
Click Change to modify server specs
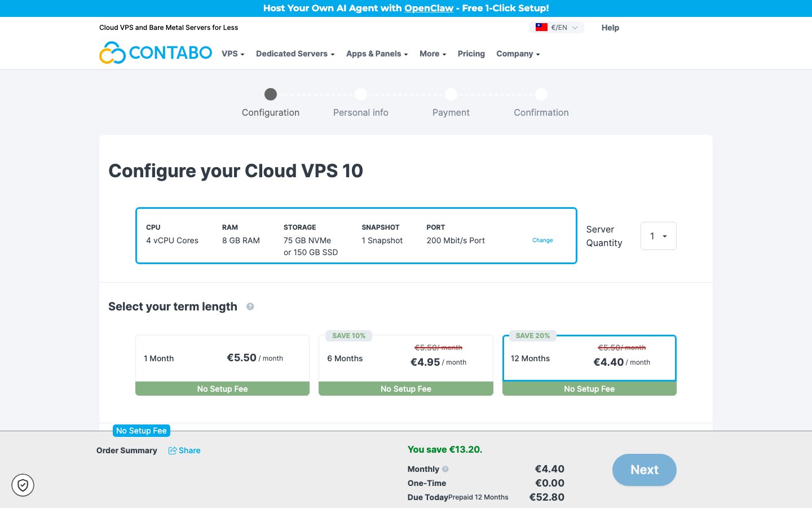click(x=542, y=240)
